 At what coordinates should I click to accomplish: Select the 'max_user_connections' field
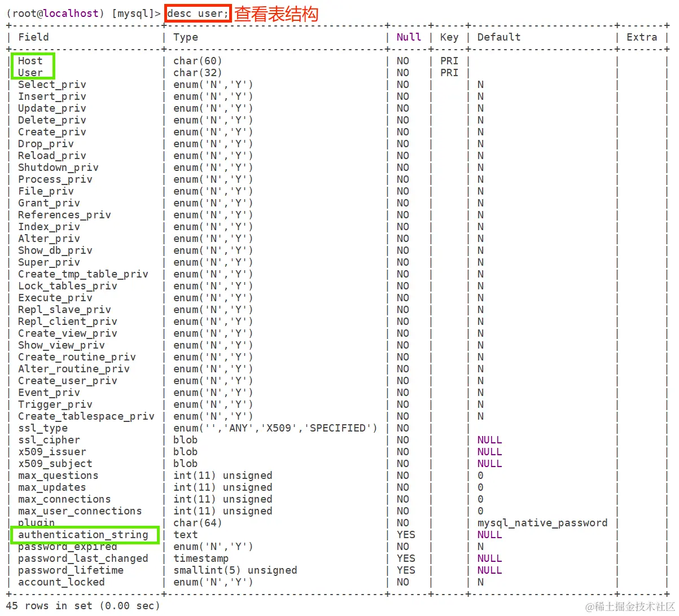point(80,511)
